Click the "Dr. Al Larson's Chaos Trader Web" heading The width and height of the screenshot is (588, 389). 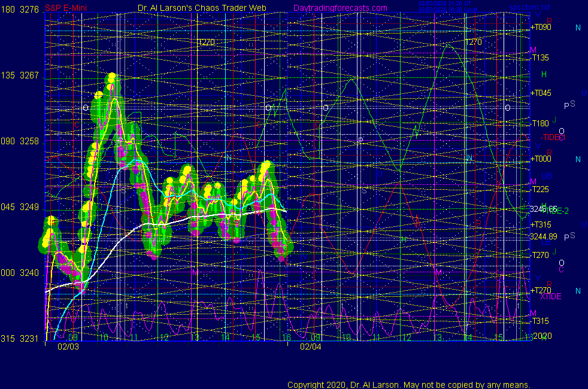(202, 8)
